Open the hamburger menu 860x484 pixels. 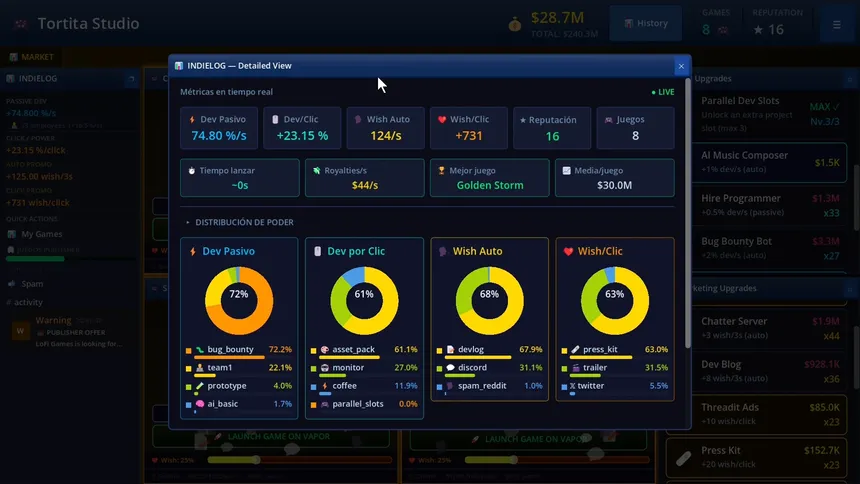(x=836, y=25)
